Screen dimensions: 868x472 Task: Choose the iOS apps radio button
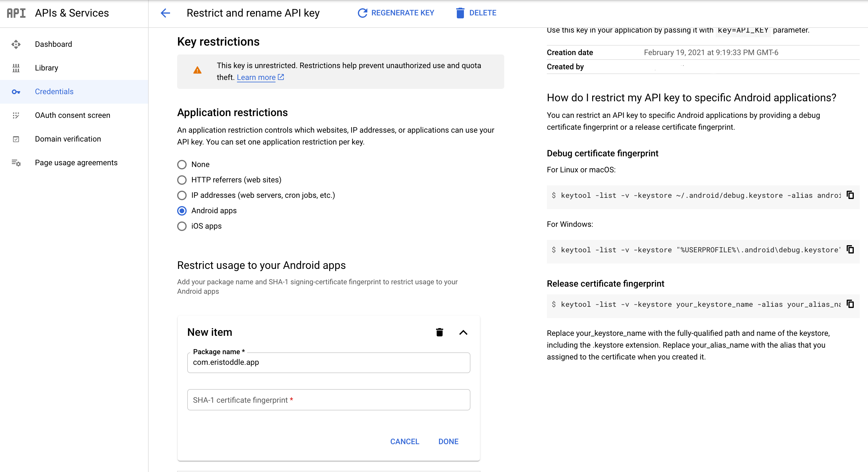182,226
